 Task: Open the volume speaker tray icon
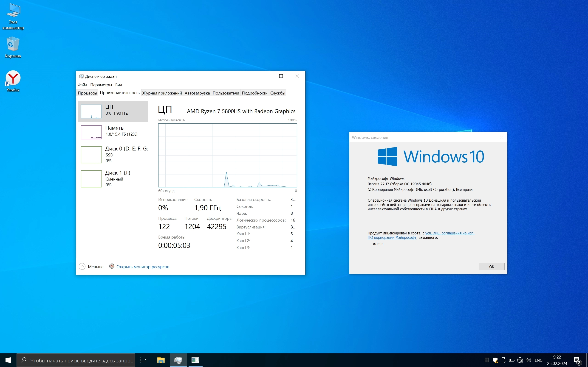[x=528, y=360]
